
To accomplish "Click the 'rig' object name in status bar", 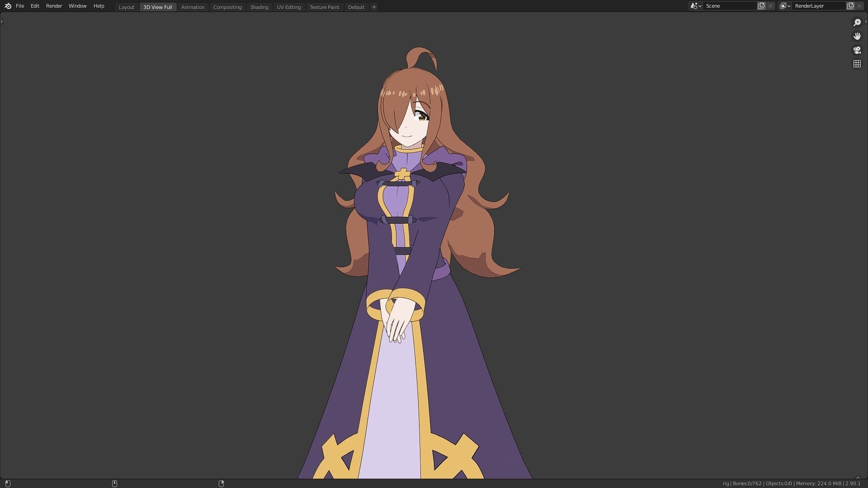I will pos(726,483).
